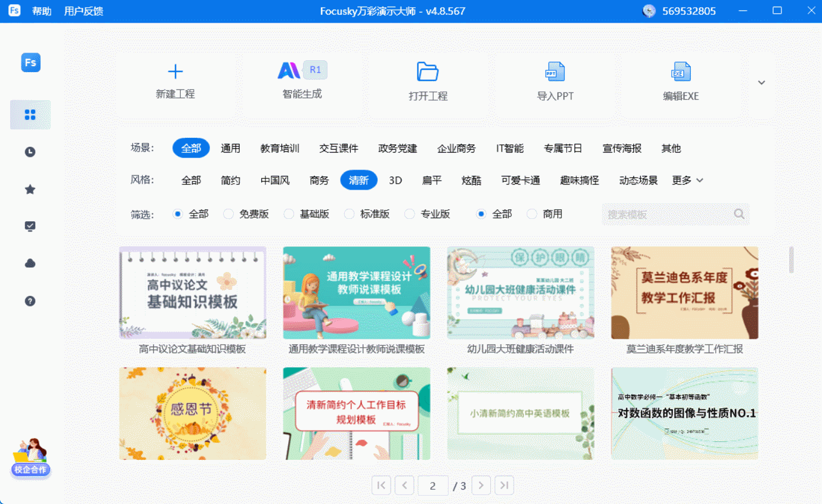Image resolution: width=822 pixels, height=504 pixels.
Task: Click the 导入PPT file icon
Action: (x=555, y=72)
